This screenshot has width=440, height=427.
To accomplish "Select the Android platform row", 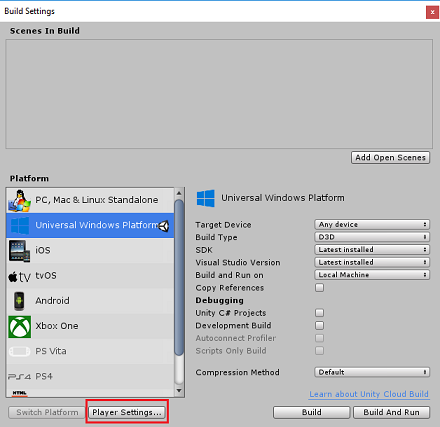I will [x=90, y=301].
